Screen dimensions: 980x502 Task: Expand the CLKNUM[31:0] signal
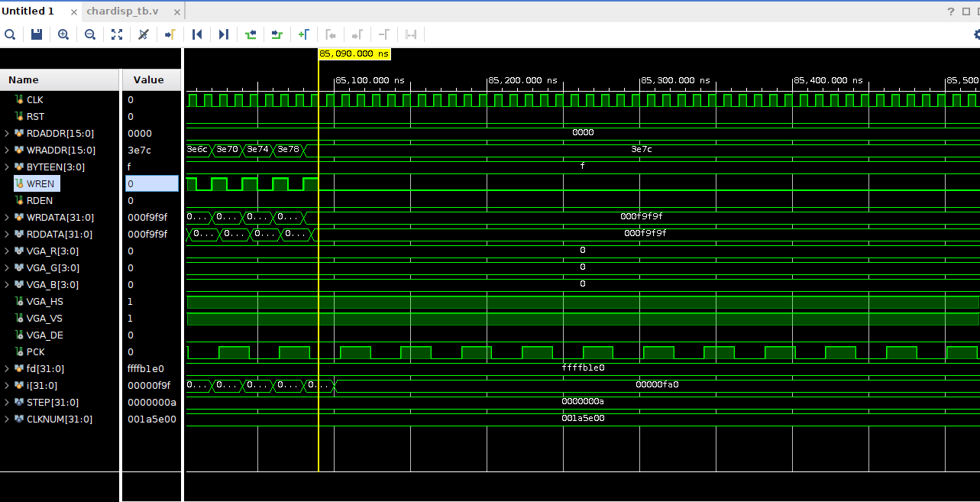[x=7, y=419]
